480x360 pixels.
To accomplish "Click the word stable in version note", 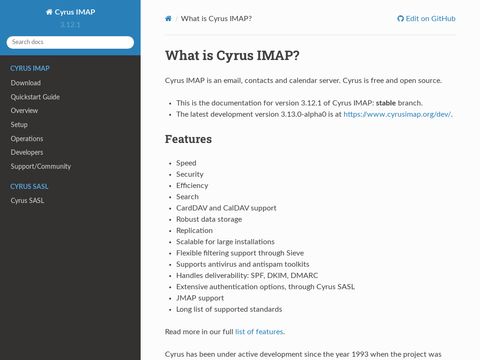I will coord(386,103).
